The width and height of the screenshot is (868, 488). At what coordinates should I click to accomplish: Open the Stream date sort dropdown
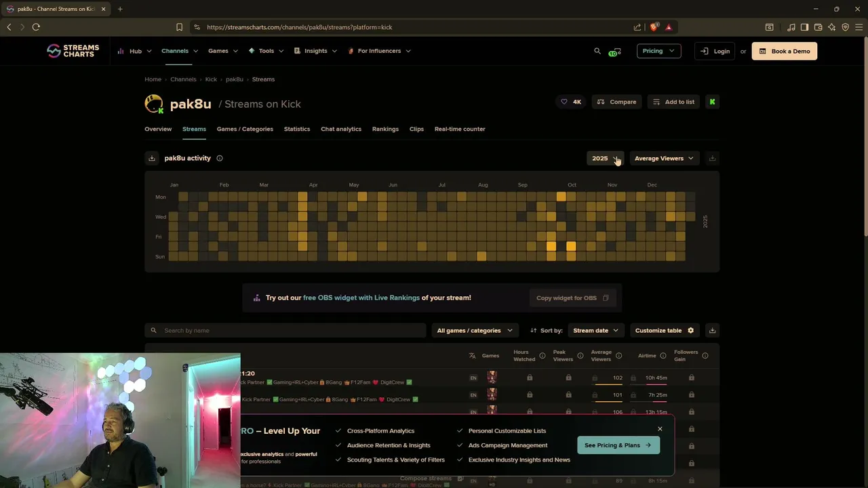click(595, 330)
